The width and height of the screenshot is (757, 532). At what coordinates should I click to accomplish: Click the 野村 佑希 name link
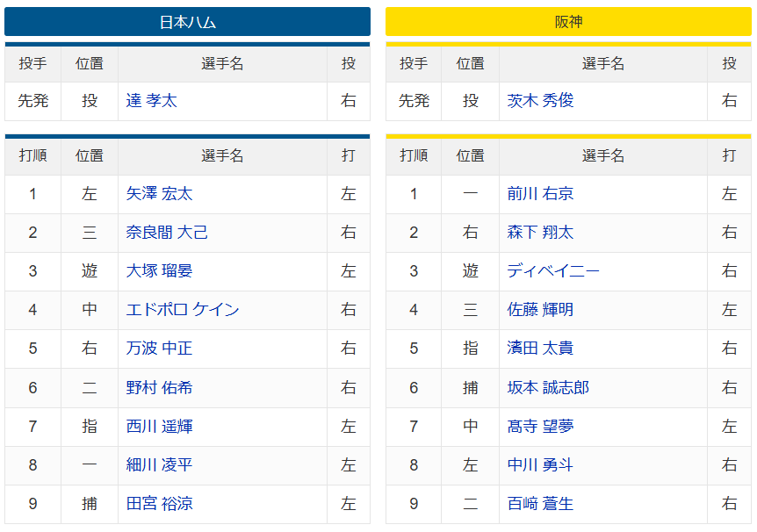tap(160, 387)
